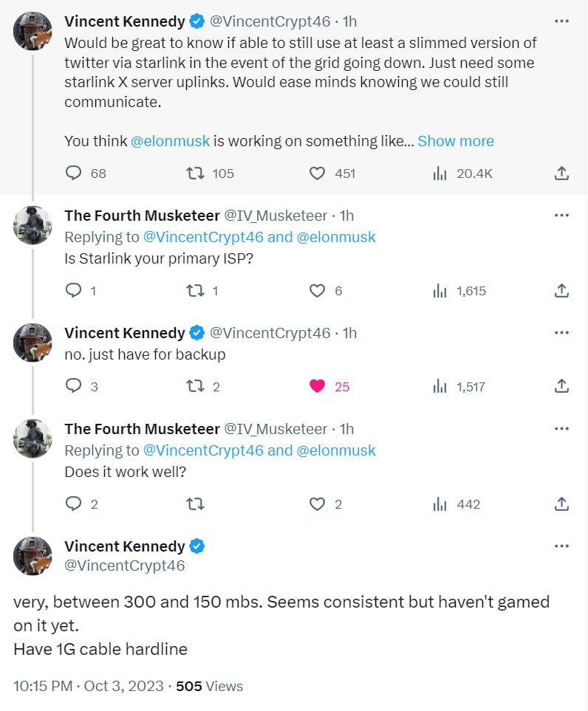Like the "Does it work well?" reply

(x=317, y=504)
